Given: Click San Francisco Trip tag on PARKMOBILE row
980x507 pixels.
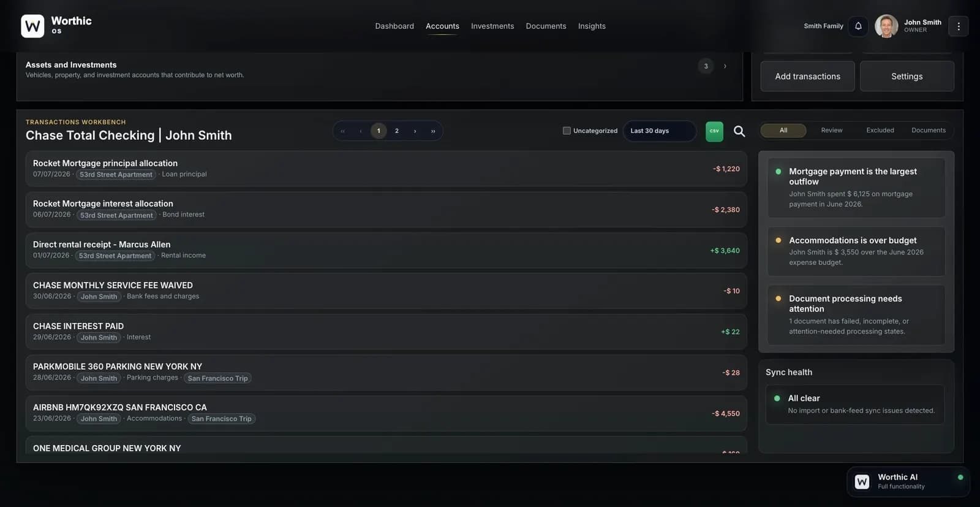Looking at the screenshot, I should pyautogui.click(x=217, y=378).
